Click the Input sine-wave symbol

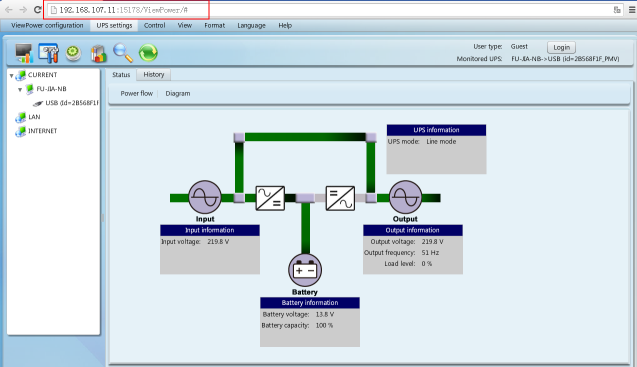pyautogui.click(x=205, y=197)
